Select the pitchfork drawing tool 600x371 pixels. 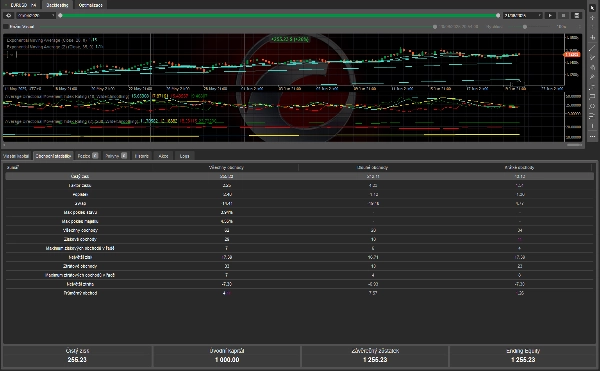point(592,67)
